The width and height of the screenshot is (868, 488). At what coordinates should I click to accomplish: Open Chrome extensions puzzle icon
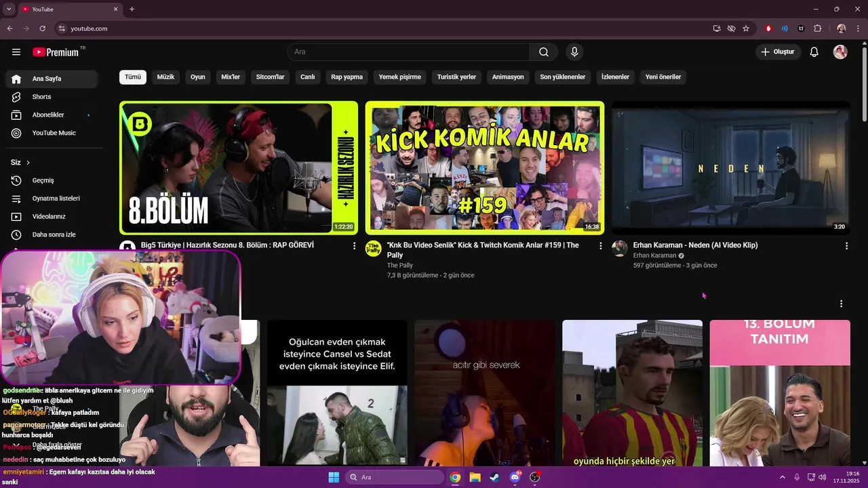[817, 28]
